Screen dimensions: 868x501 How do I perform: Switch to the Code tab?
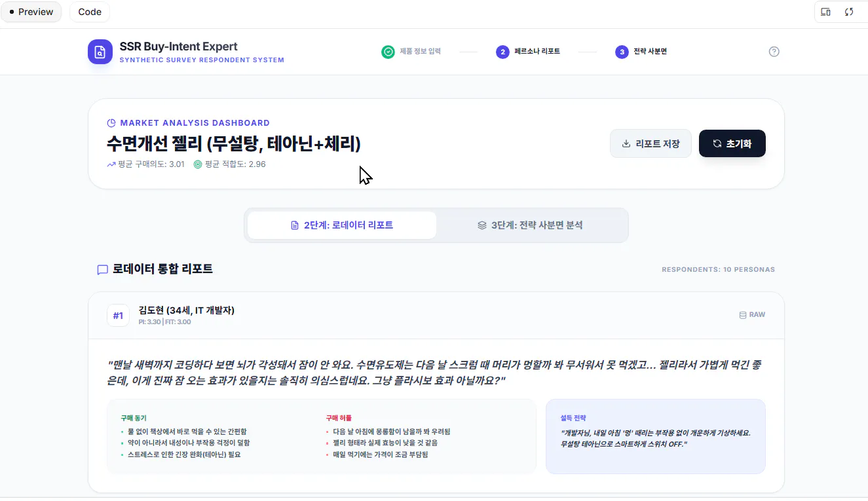89,11
